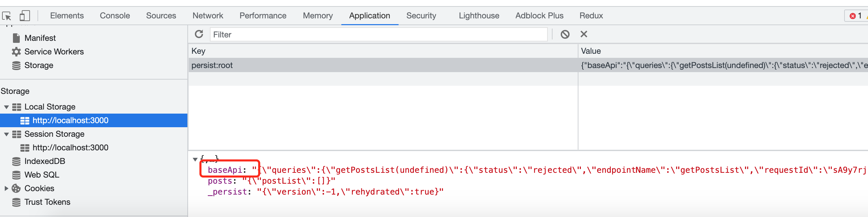
Task: Select Trust Tokens in the sidebar
Action: (47, 202)
